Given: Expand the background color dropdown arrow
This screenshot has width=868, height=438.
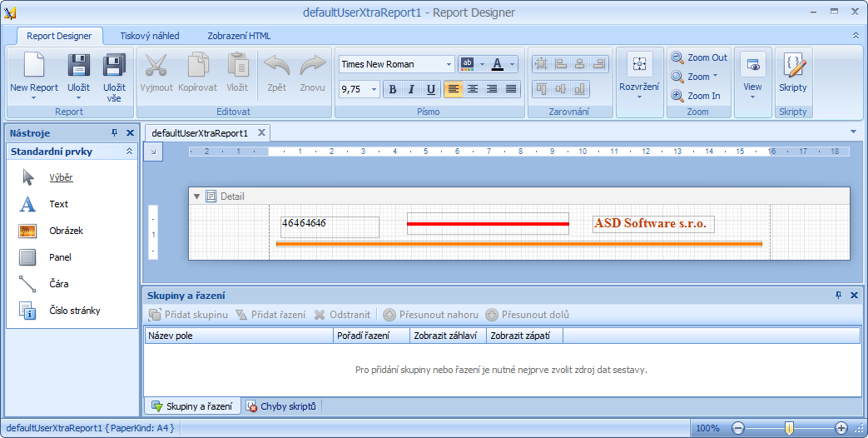Looking at the screenshot, I should [482, 64].
